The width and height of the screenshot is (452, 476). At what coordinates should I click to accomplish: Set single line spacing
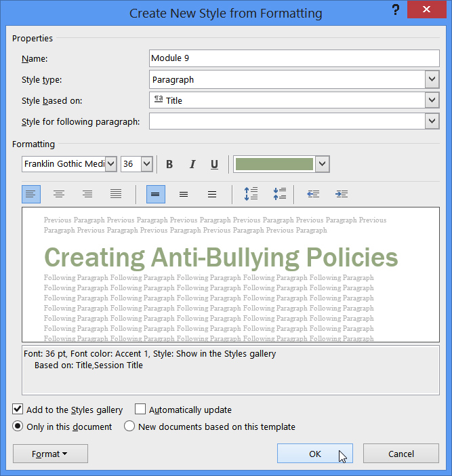(156, 194)
